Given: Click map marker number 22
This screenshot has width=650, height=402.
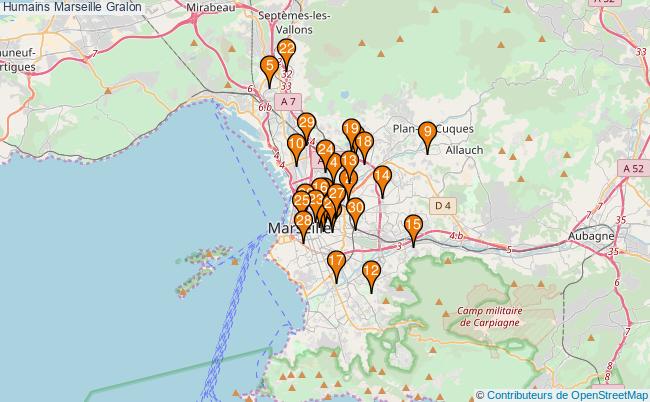Looking at the screenshot, I should click(x=287, y=51).
